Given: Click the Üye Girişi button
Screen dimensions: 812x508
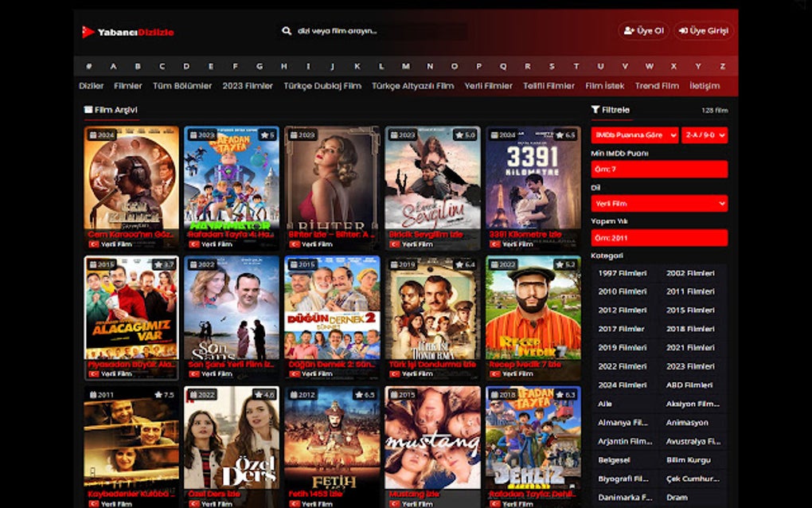Looking at the screenshot, I should coord(704,31).
